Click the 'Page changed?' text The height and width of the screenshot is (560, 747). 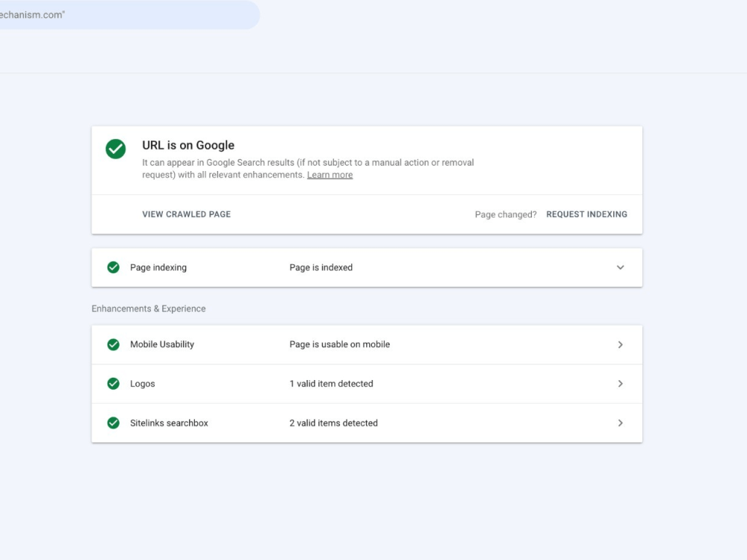coord(506,215)
